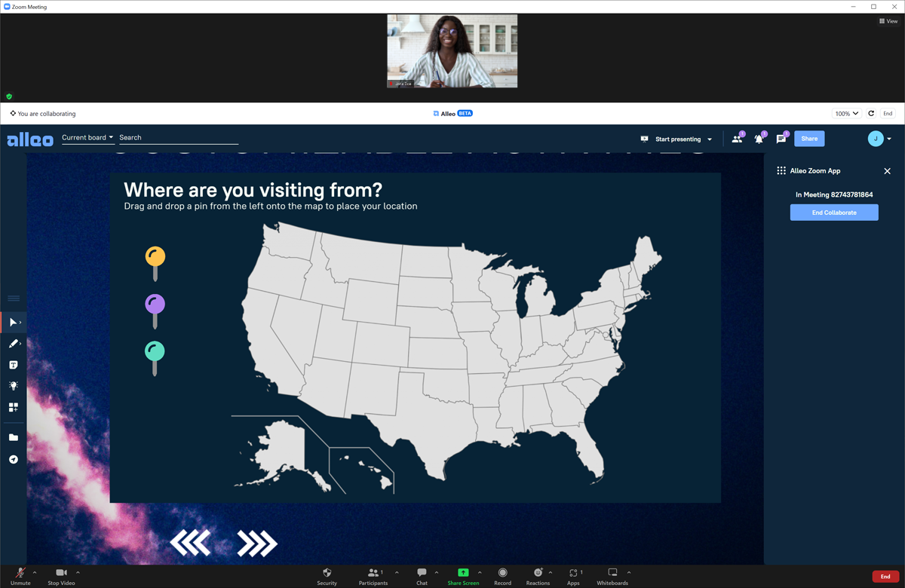Click "Where are you visiting from?" heading

253,189
